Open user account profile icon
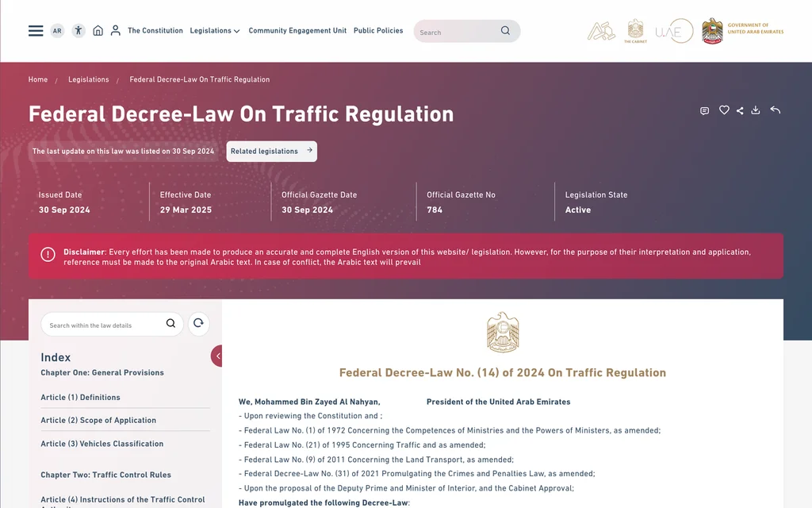The image size is (812, 508). (116, 31)
